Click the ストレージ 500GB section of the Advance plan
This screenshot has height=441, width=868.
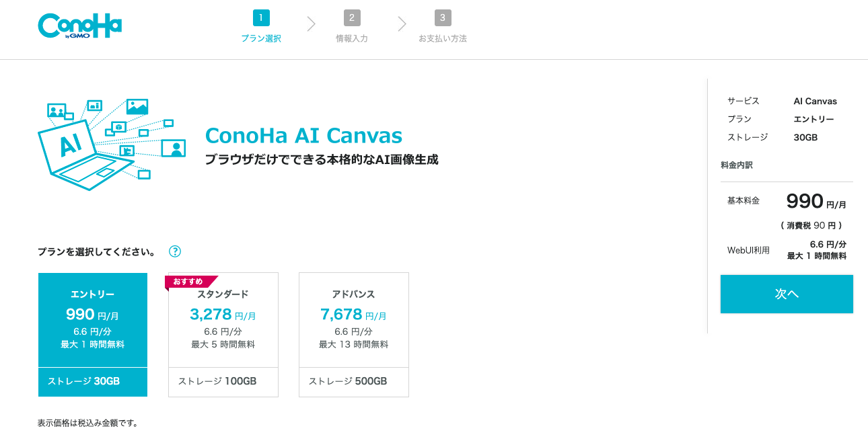(354, 382)
